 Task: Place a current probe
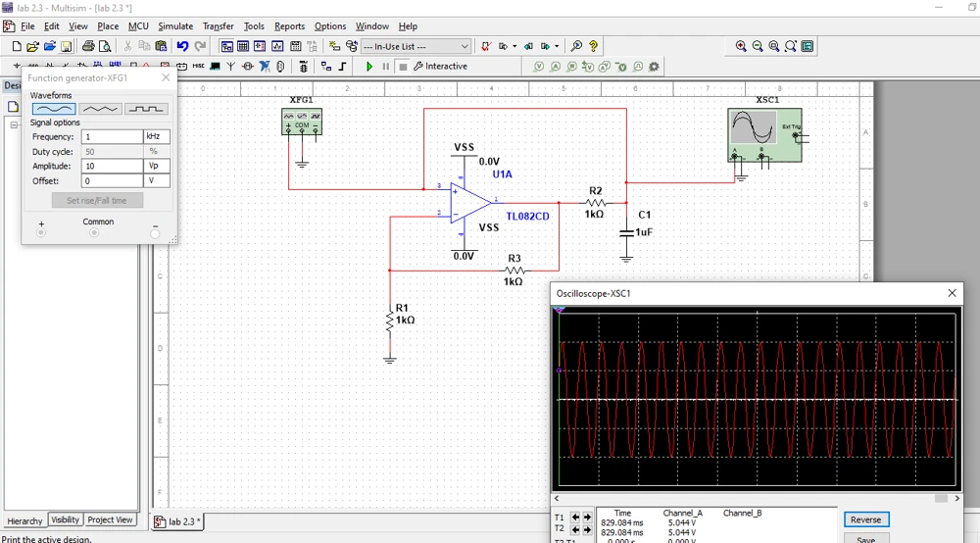coord(555,67)
